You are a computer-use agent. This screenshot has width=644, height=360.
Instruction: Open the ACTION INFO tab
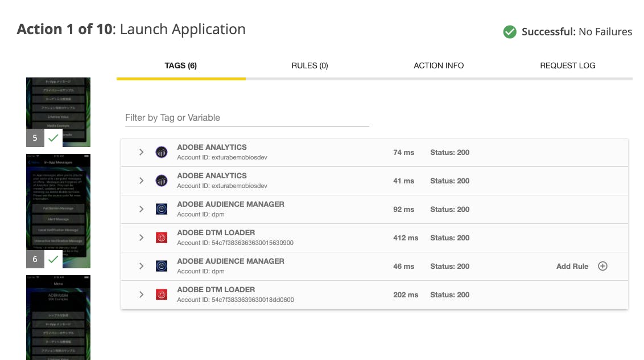pyautogui.click(x=439, y=66)
